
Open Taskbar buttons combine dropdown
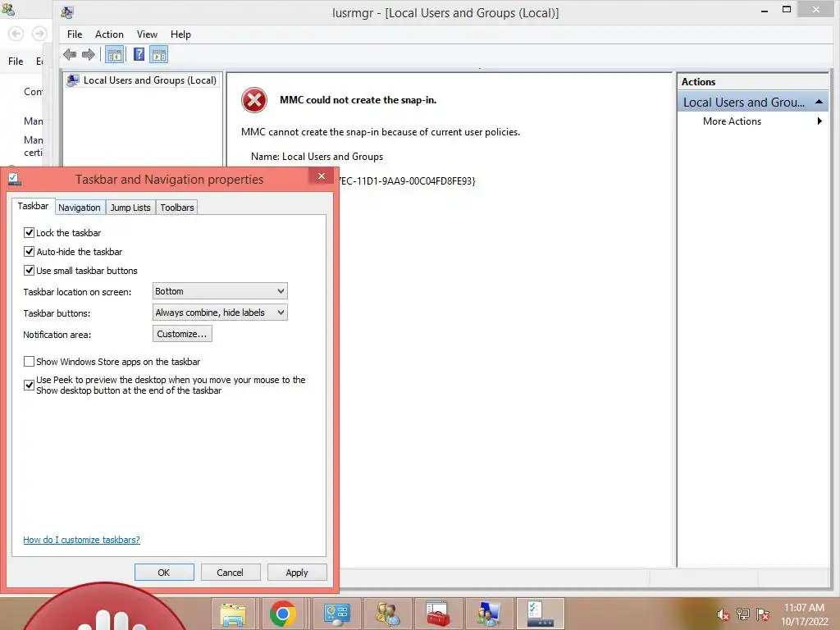(x=220, y=313)
